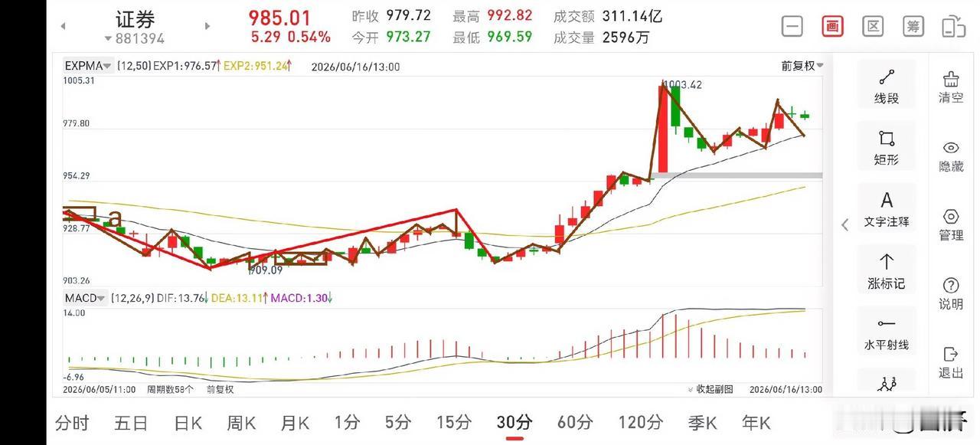Viewport: 980px width, 445px height.
Task: Select the 矩形 rectangle tool
Action: (887, 148)
